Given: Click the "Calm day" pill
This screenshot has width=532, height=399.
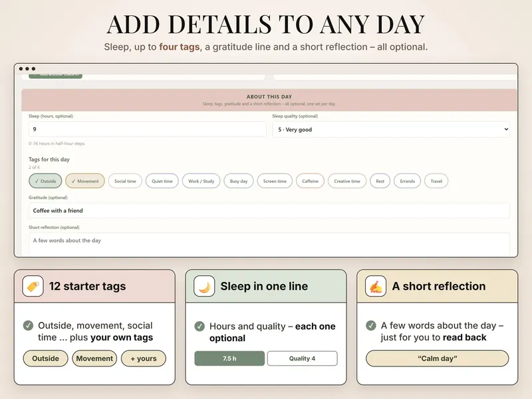Looking at the screenshot, I should (438, 358).
